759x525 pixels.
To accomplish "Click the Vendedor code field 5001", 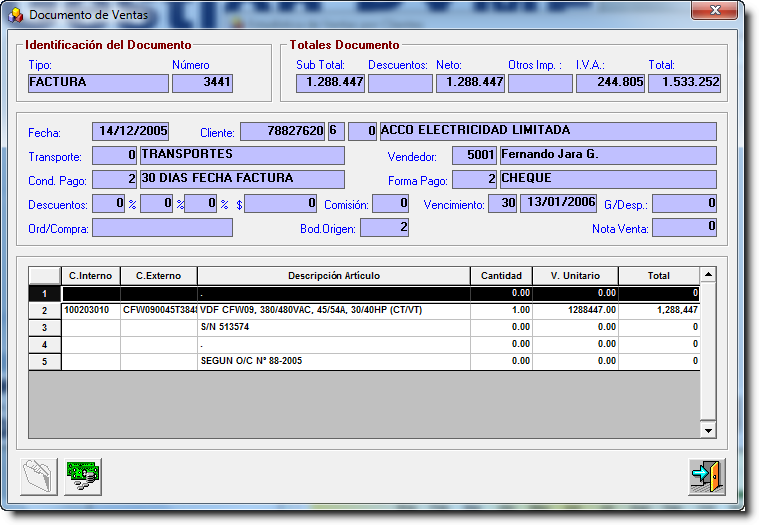I will click(x=474, y=156).
